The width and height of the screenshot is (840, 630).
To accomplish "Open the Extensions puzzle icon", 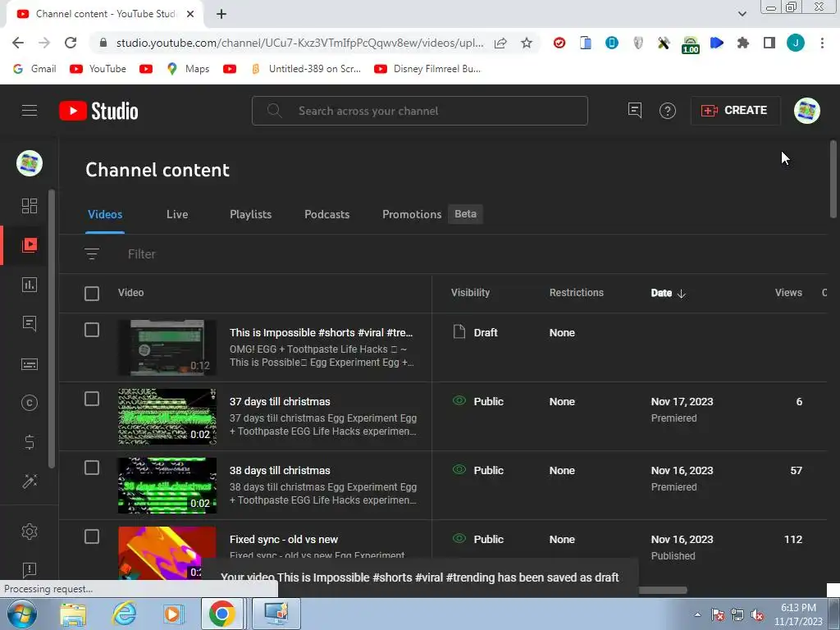I will [x=742, y=43].
